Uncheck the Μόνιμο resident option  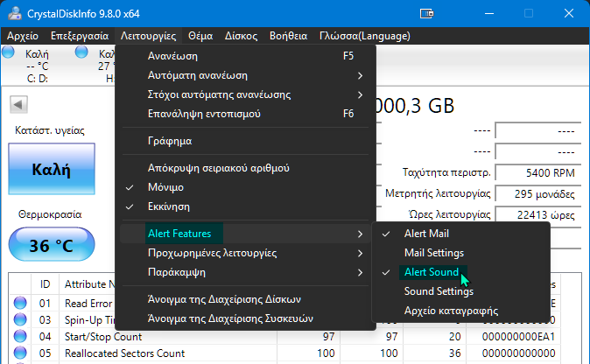coord(165,187)
